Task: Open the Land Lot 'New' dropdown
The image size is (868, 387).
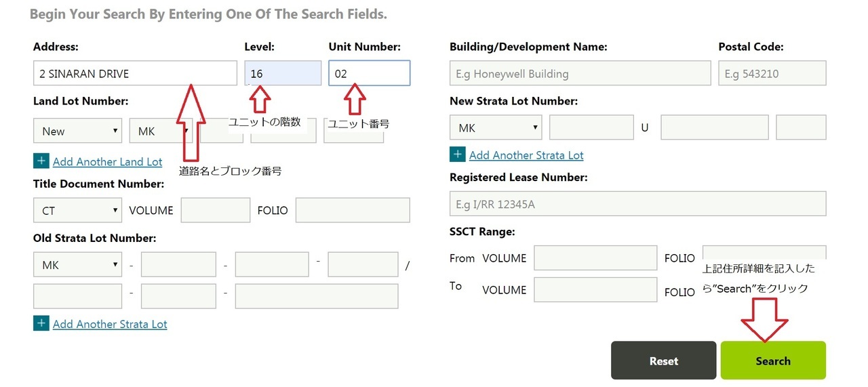Action: (78, 131)
